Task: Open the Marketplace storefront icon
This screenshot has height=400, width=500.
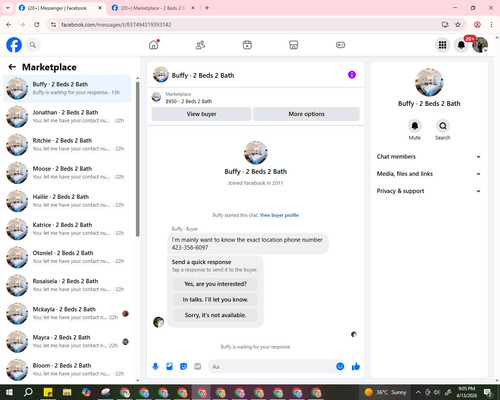Action: [294, 45]
